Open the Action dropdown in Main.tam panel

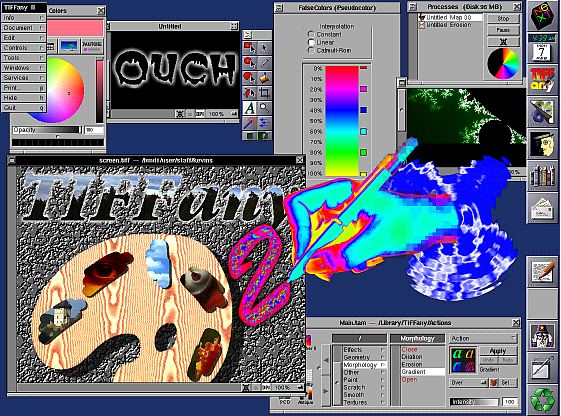coord(483,338)
